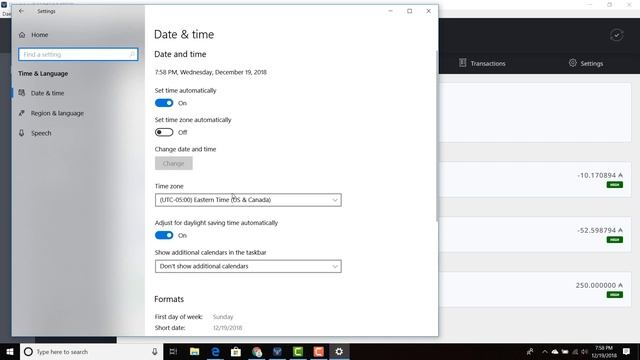Open Windows Start menu
Image resolution: width=640 pixels, height=360 pixels.
[10, 351]
